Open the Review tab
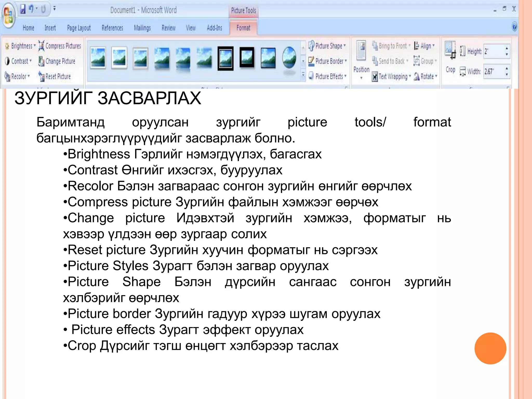This screenshot has width=532, height=399. pyautogui.click(x=168, y=28)
